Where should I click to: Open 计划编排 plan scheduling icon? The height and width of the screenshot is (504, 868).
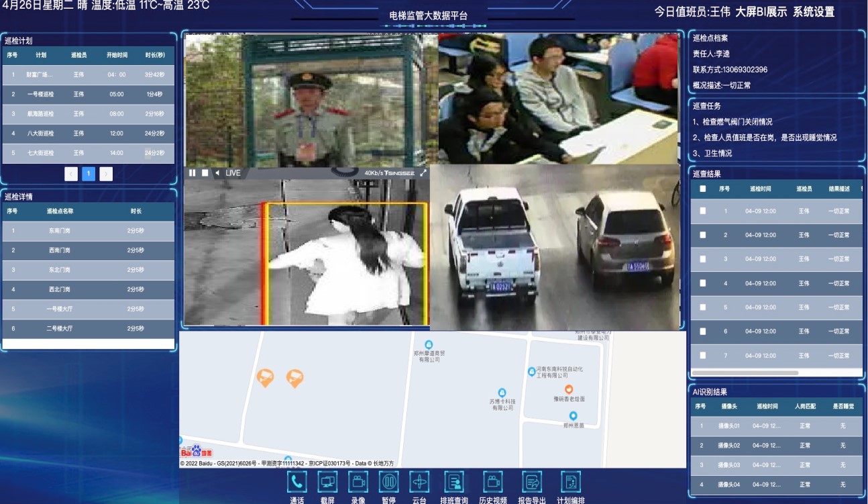pos(570,482)
